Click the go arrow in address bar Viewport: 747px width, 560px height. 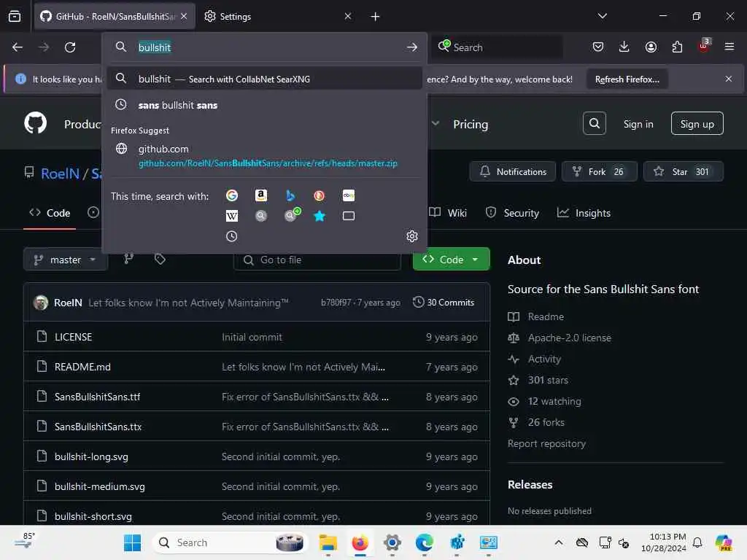coord(412,47)
